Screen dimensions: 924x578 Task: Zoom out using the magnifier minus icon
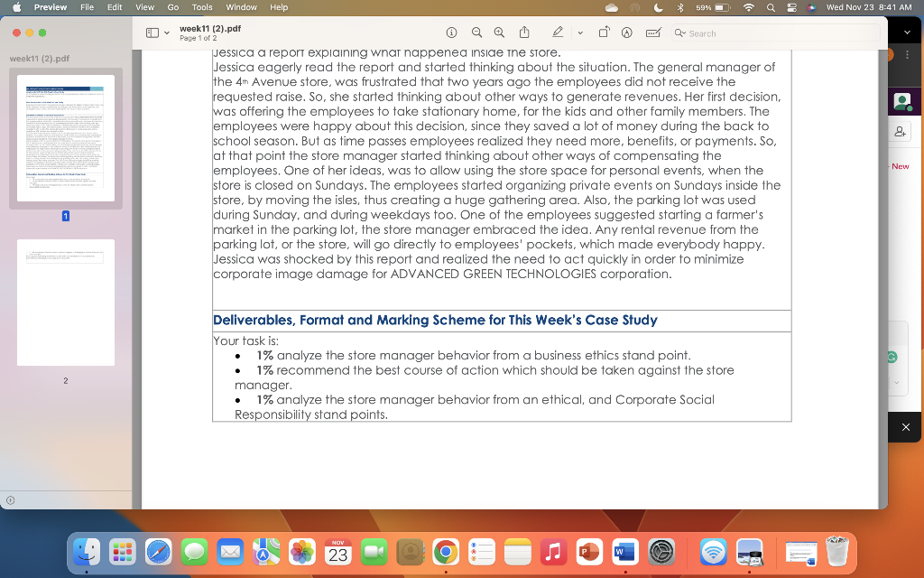coord(476,32)
